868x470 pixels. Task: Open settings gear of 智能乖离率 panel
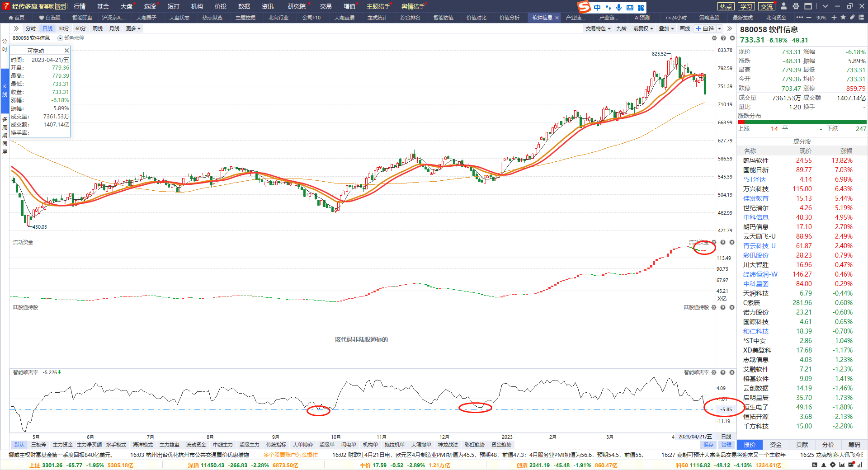click(714, 372)
